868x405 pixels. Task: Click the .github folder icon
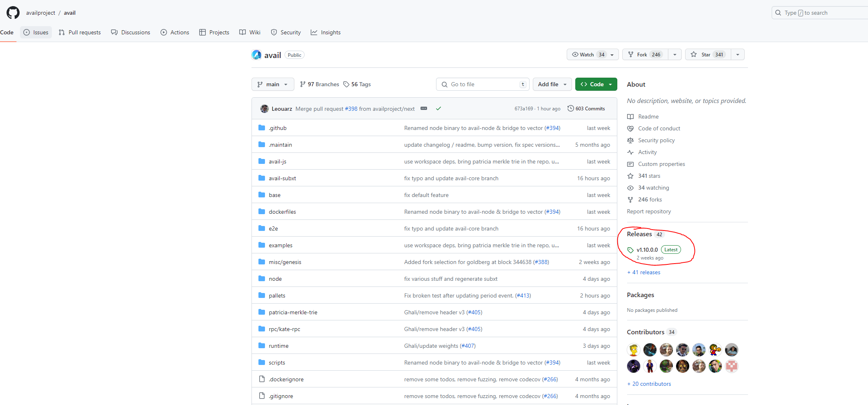[x=262, y=128]
